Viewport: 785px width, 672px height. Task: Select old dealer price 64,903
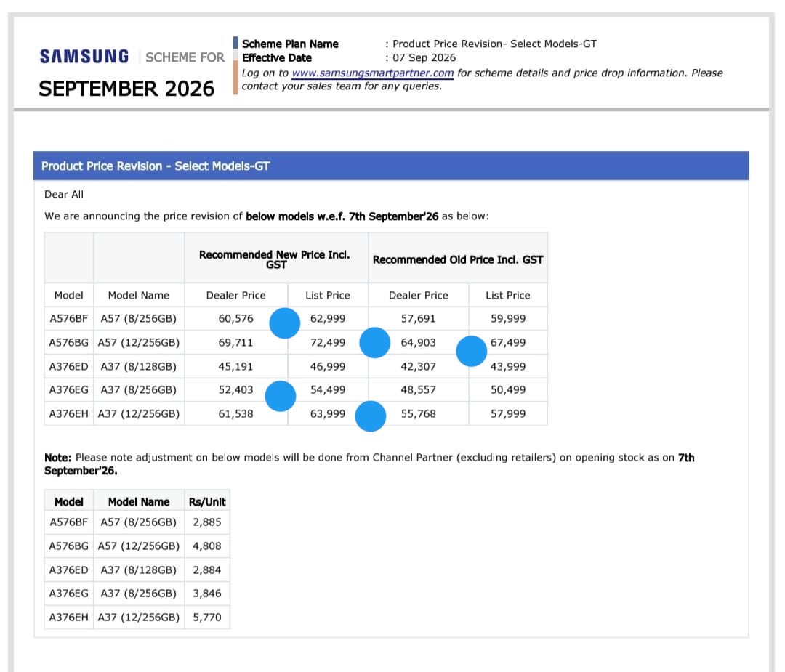(x=418, y=343)
